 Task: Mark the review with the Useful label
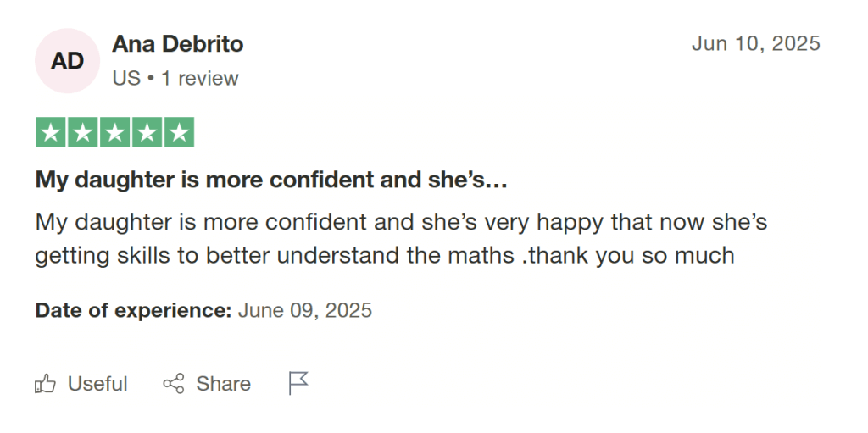tap(97, 384)
